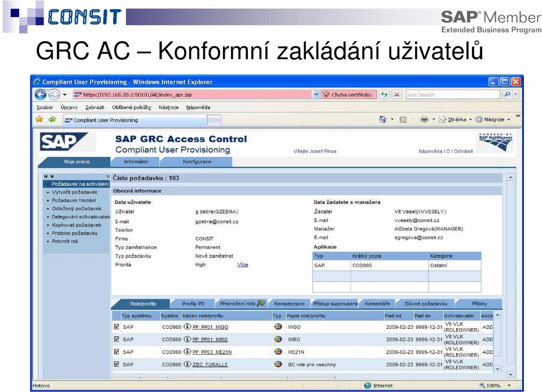Open Favorites Center with the yellow star
542x392 pixels.
pyautogui.click(x=40, y=119)
